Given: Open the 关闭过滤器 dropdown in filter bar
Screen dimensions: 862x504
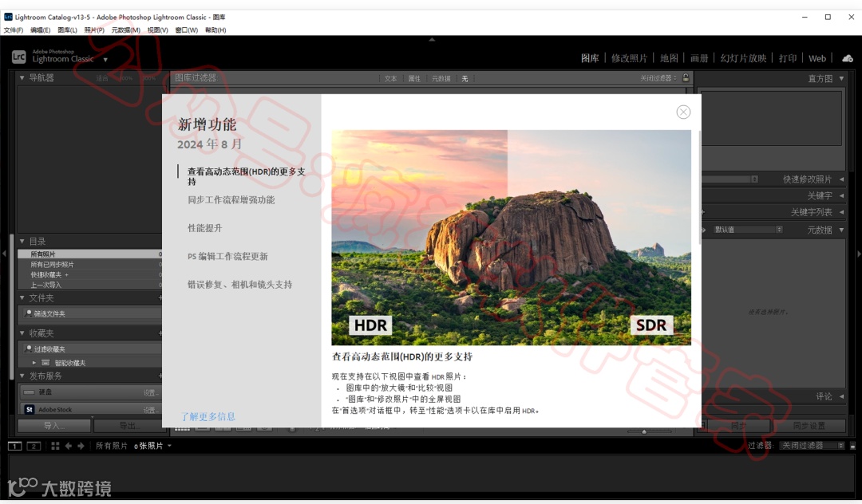Looking at the screenshot, I should [x=658, y=78].
